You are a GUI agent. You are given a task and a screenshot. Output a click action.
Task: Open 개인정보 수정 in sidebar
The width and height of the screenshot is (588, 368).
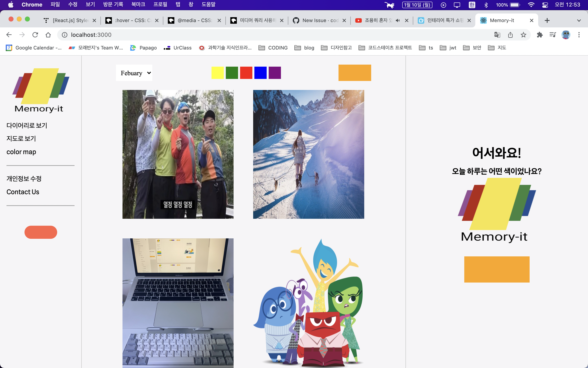click(24, 179)
